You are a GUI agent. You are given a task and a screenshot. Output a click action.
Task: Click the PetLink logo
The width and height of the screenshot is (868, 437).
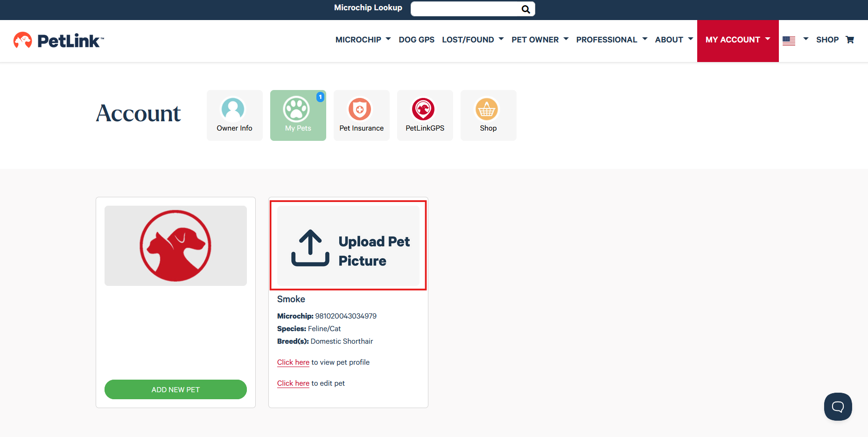pyautogui.click(x=59, y=41)
